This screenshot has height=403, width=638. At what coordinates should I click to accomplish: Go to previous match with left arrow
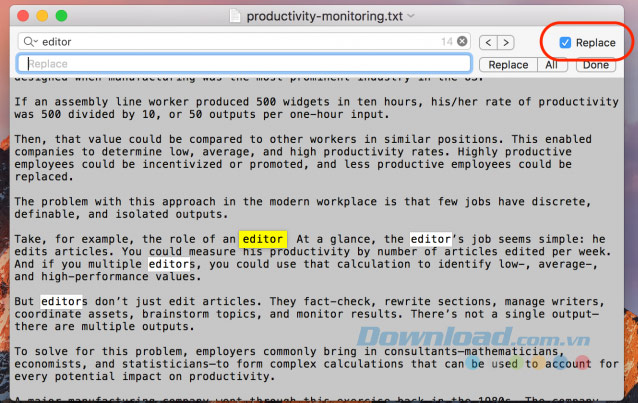tap(488, 42)
